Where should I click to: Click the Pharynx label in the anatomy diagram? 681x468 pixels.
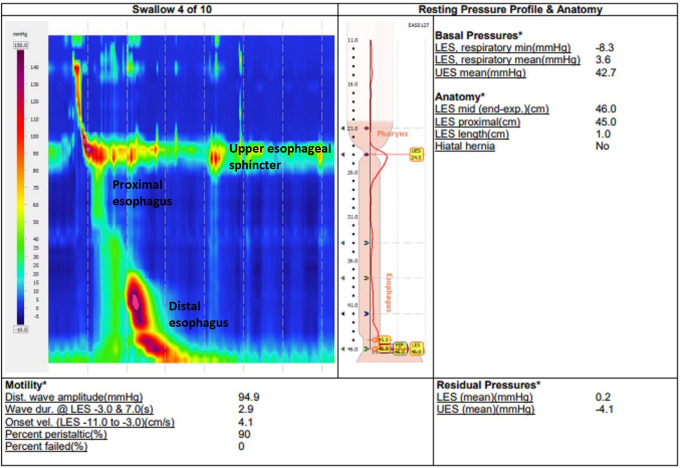point(393,134)
